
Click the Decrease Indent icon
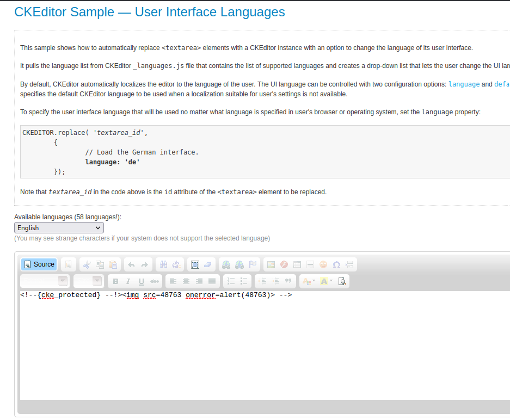262,281
